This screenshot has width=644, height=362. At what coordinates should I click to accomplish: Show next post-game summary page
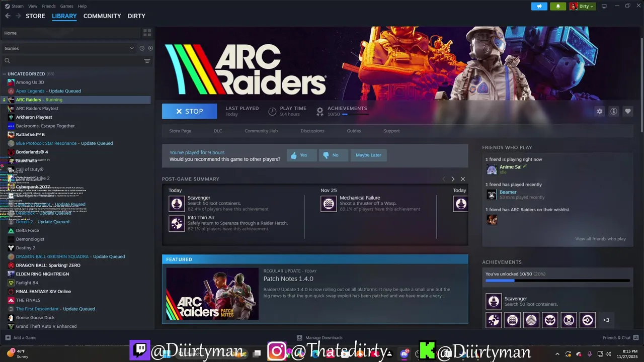point(453,179)
